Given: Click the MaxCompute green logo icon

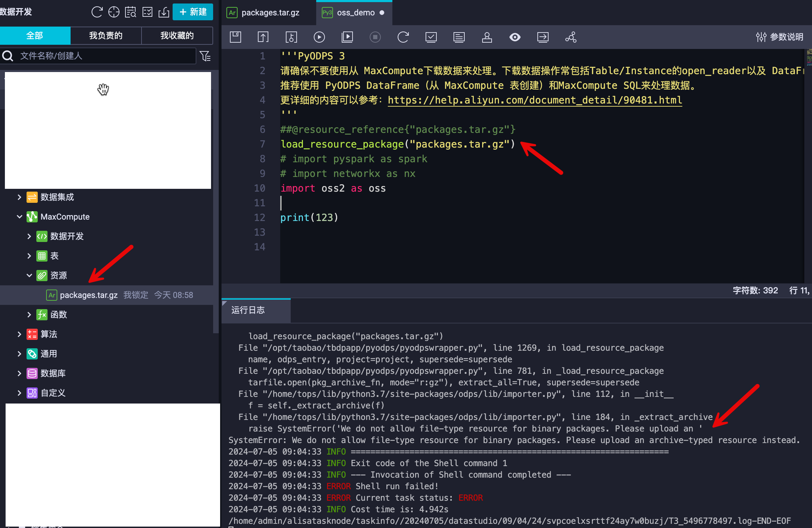Looking at the screenshot, I should click(x=32, y=217).
